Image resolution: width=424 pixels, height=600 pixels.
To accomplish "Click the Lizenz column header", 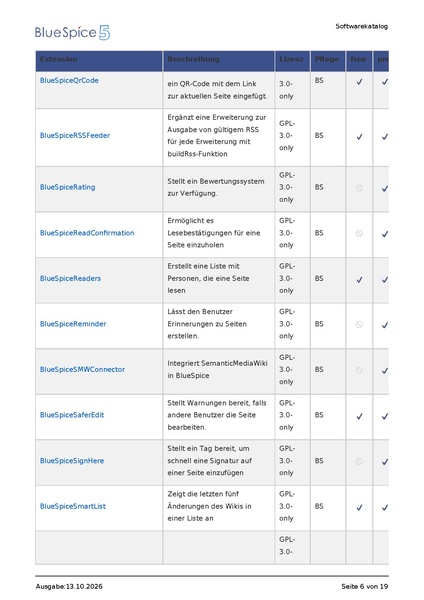I will pyautogui.click(x=292, y=61).
